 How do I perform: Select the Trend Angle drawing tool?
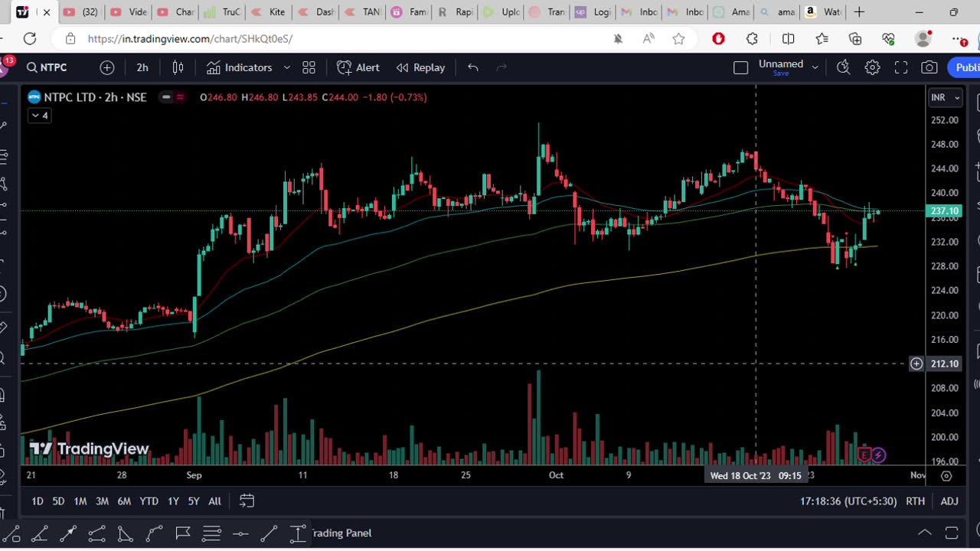click(40, 533)
